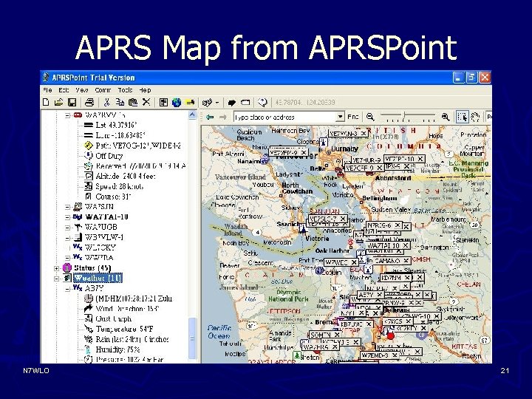The image size is (532, 399).
Task: Click the Print toolbar icon
Action: click(89, 102)
